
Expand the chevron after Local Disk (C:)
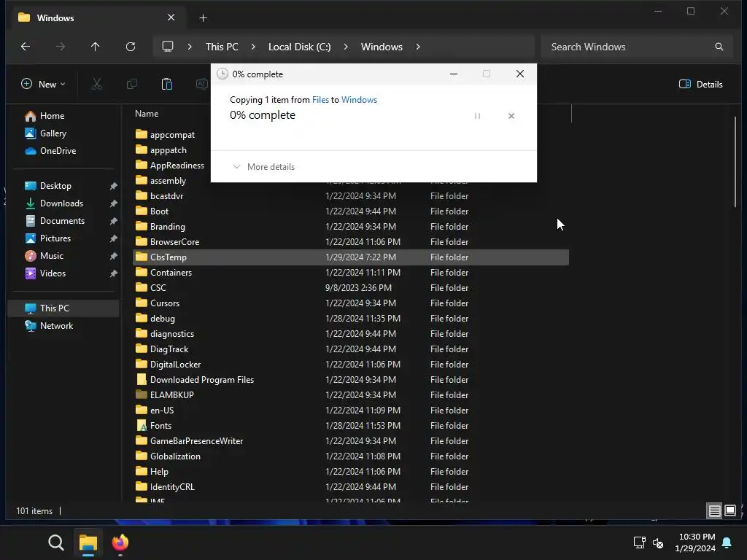pyautogui.click(x=346, y=47)
